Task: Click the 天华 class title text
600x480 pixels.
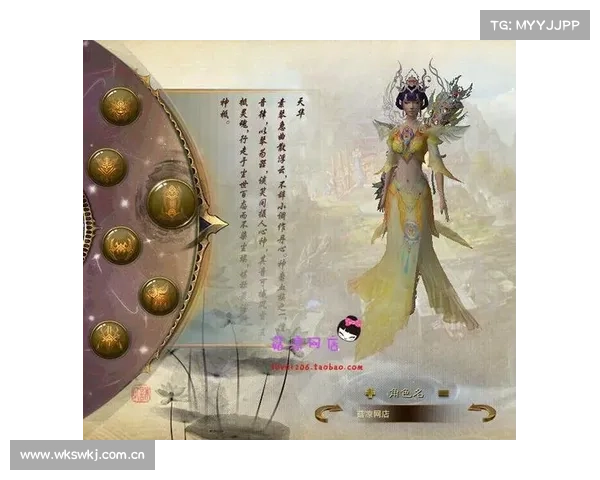Action: (x=302, y=108)
